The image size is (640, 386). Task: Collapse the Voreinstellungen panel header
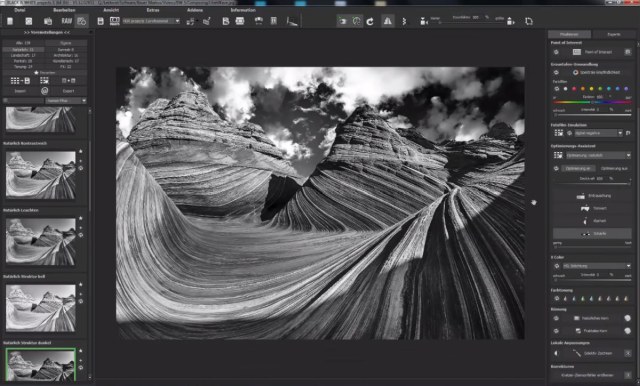pos(47,32)
